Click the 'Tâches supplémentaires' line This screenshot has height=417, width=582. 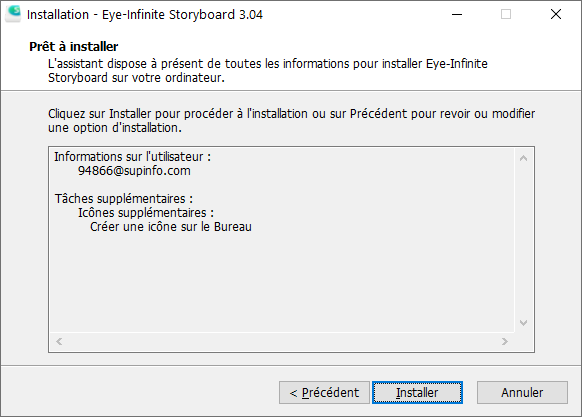point(124,199)
